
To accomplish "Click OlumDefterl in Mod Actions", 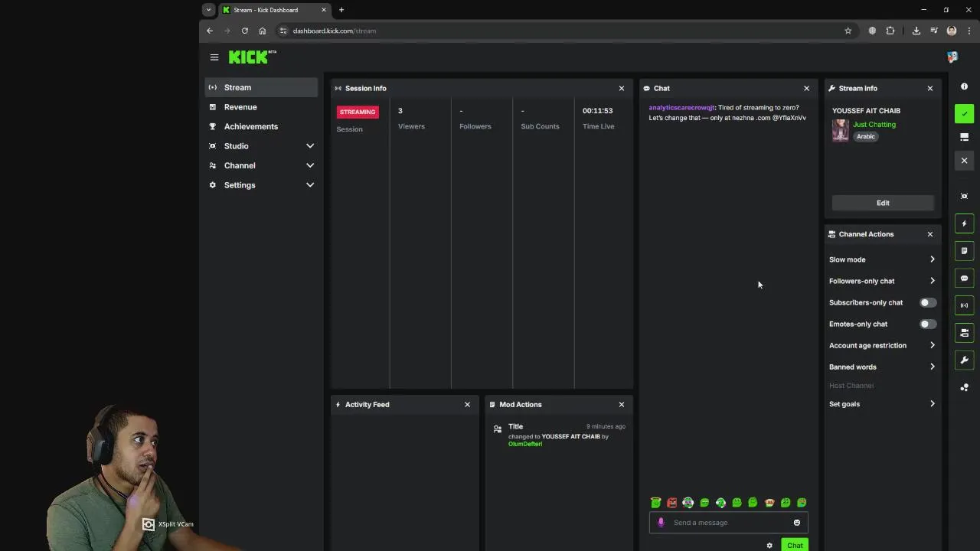I will click(x=525, y=444).
